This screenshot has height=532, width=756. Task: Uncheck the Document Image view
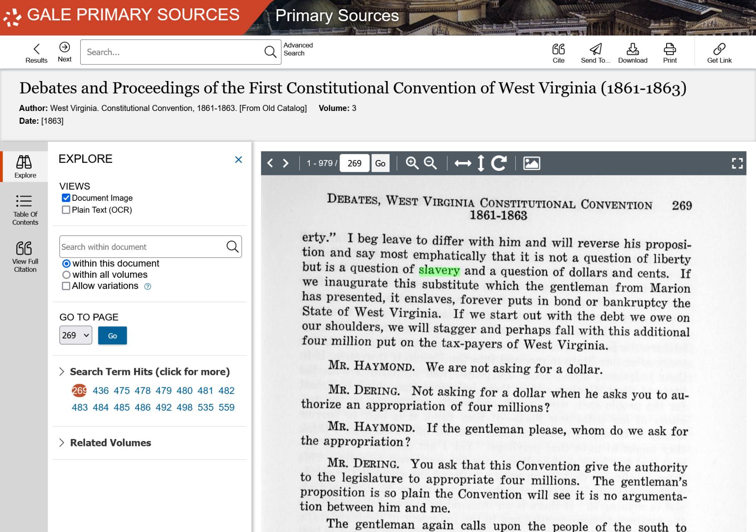coord(66,198)
